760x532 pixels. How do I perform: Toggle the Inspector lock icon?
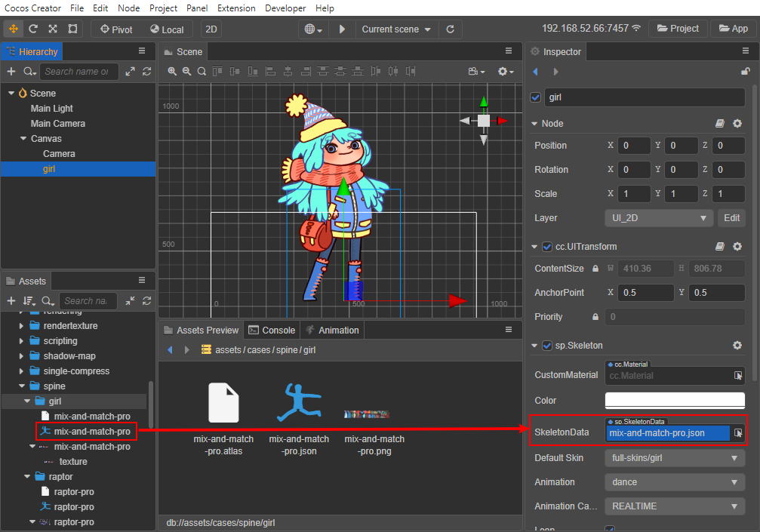[x=746, y=72]
